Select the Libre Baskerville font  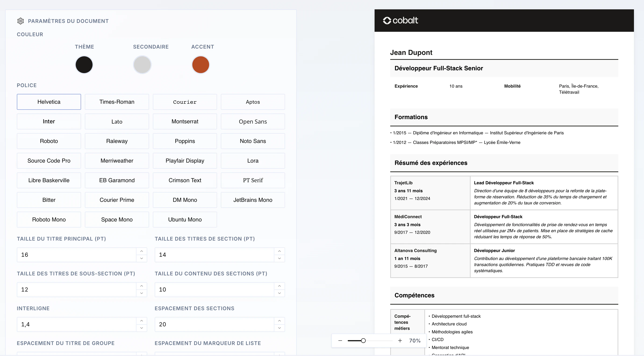coord(49,180)
